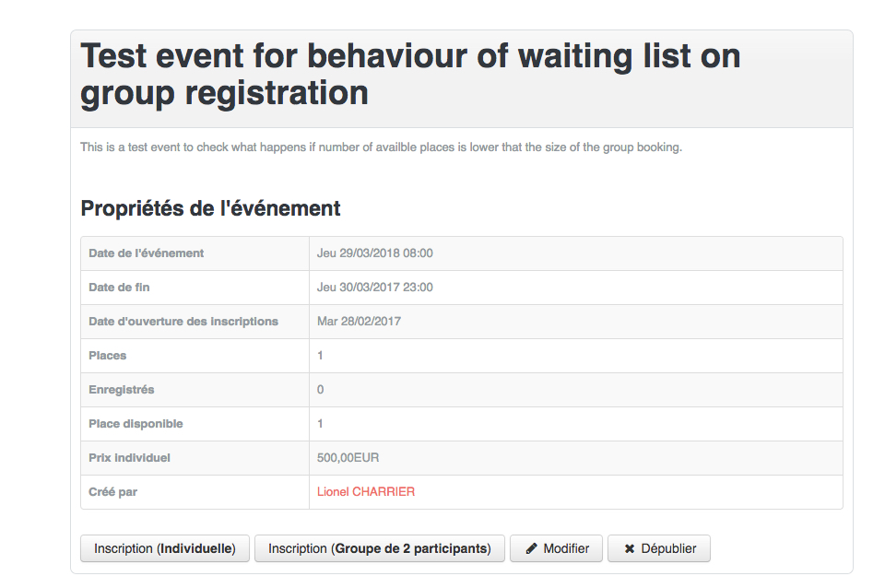
Task: Click the Enregistrés row label
Action: pos(122,390)
